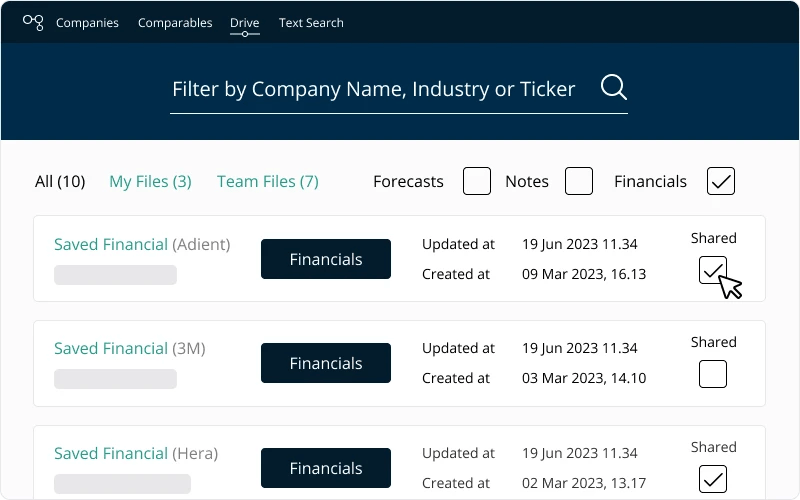Uncheck the Shared checkbox for Hera
The image size is (800, 500).
point(713,479)
